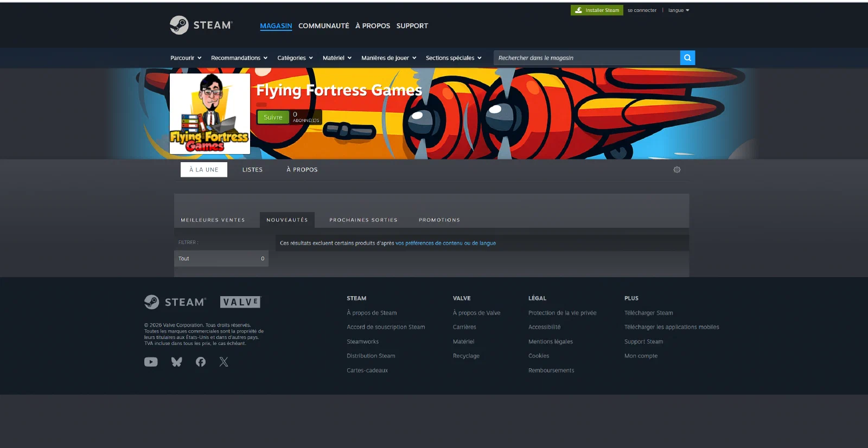Open the Bluesky butterfly icon in the footer
The width and height of the screenshot is (868, 448).
point(177,362)
